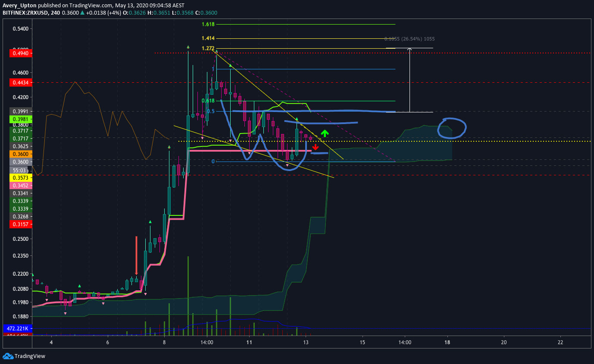Select the red 0.4434 price label

[20, 82]
